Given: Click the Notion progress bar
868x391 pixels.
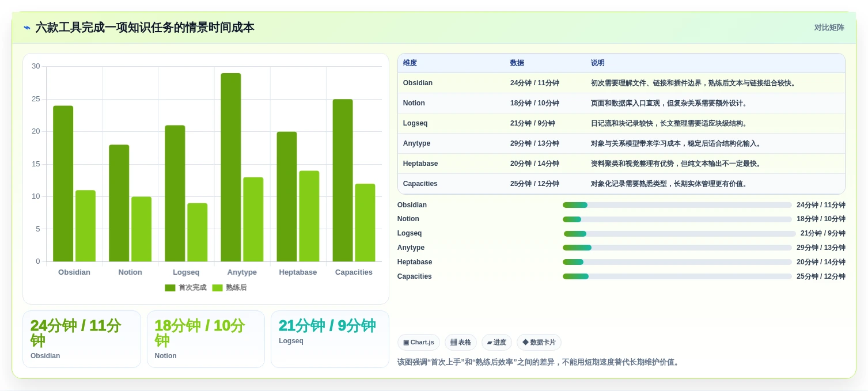Looking at the screenshot, I should 677,219.
